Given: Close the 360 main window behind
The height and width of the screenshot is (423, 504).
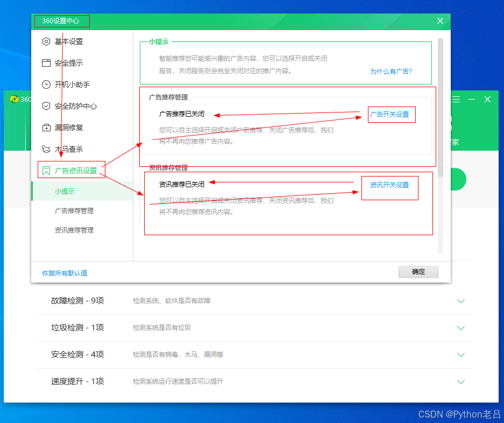Looking at the screenshot, I should point(488,100).
